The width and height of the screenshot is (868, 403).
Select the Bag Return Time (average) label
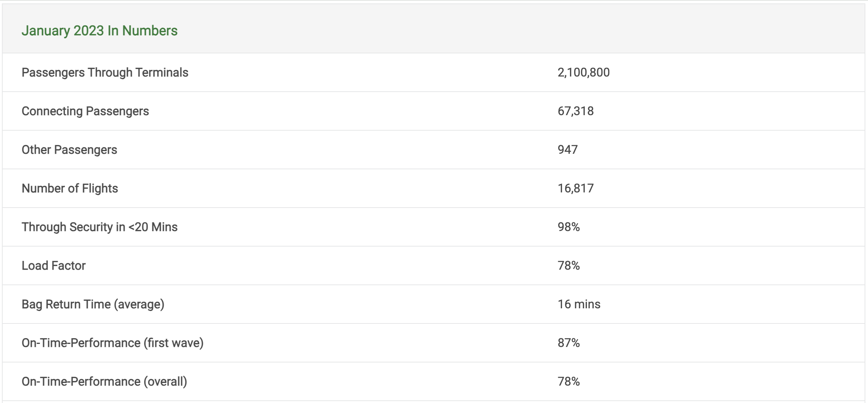93,304
